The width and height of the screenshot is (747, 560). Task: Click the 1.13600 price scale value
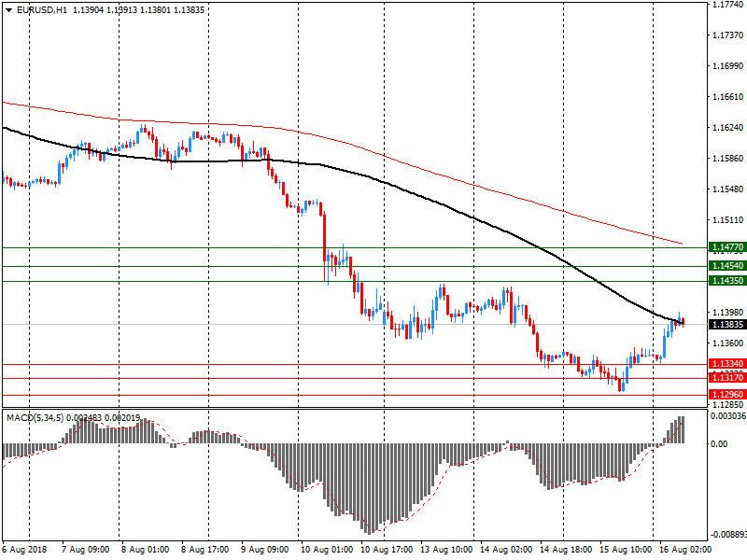728,343
